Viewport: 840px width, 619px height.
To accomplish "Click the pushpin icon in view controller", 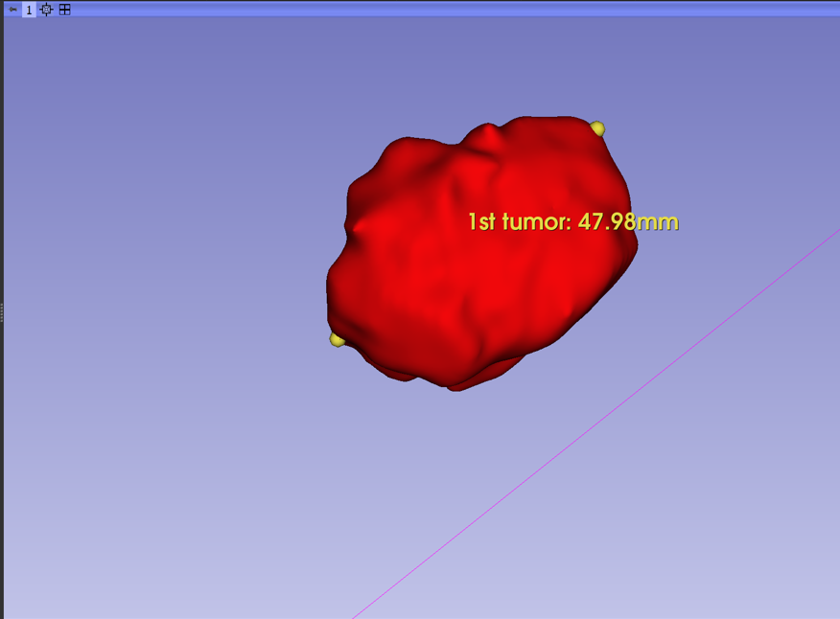I will tap(12, 10).
